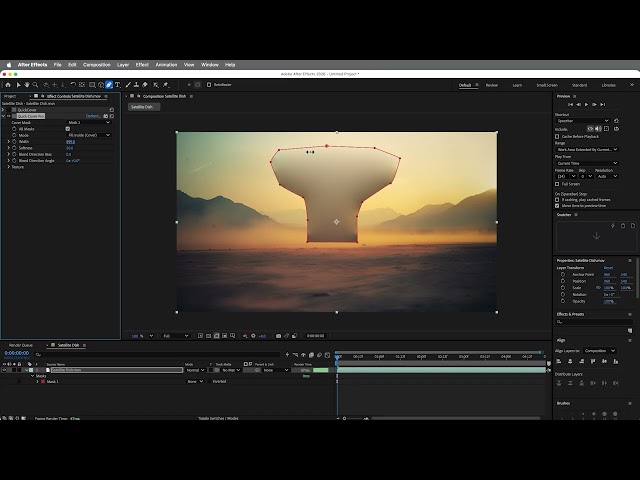Click timeline Graph Editor icon

(327, 355)
